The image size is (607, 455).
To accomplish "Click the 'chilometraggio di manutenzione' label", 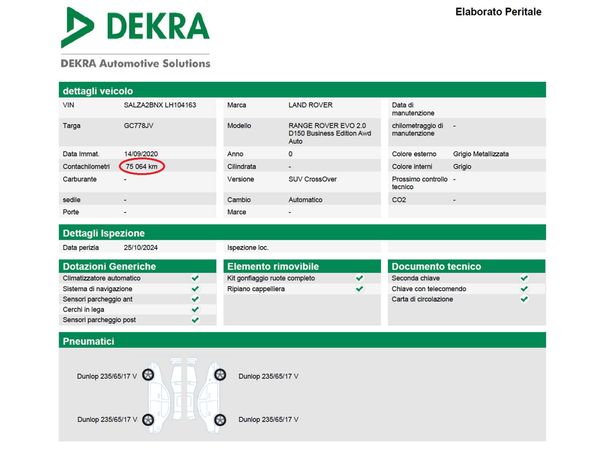I will point(417,129).
